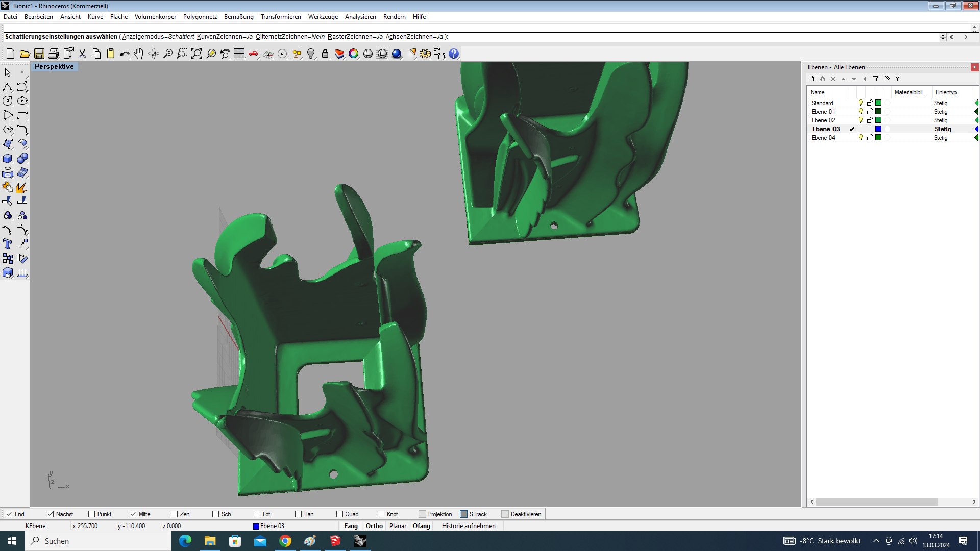Viewport: 980px width, 551px height.
Task: Open help with the blue question mark
Action: 454,54
